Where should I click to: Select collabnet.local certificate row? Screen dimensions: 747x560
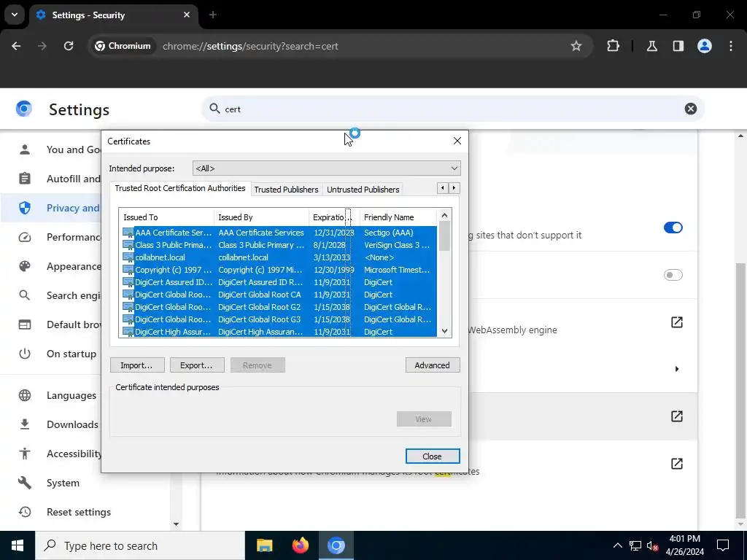(278, 257)
